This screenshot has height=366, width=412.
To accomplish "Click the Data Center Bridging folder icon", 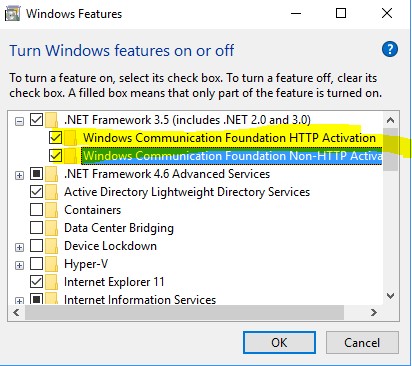I will (51, 228).
